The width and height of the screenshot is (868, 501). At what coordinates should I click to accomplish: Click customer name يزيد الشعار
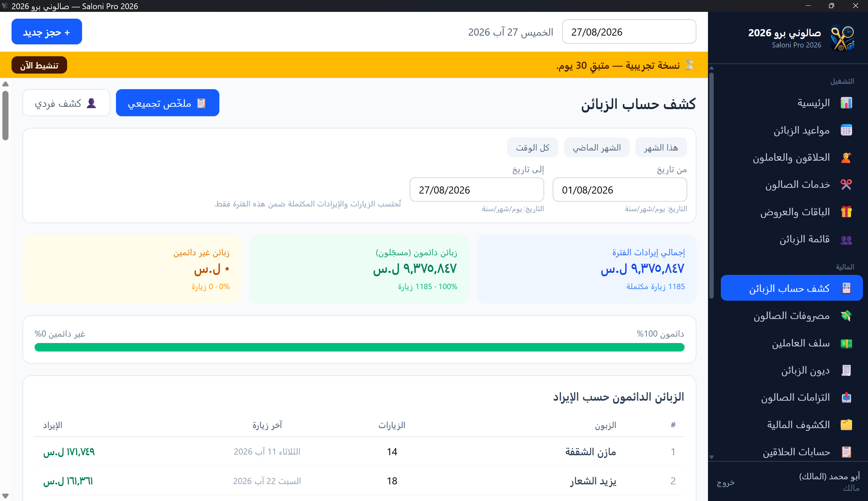(593, 481)
